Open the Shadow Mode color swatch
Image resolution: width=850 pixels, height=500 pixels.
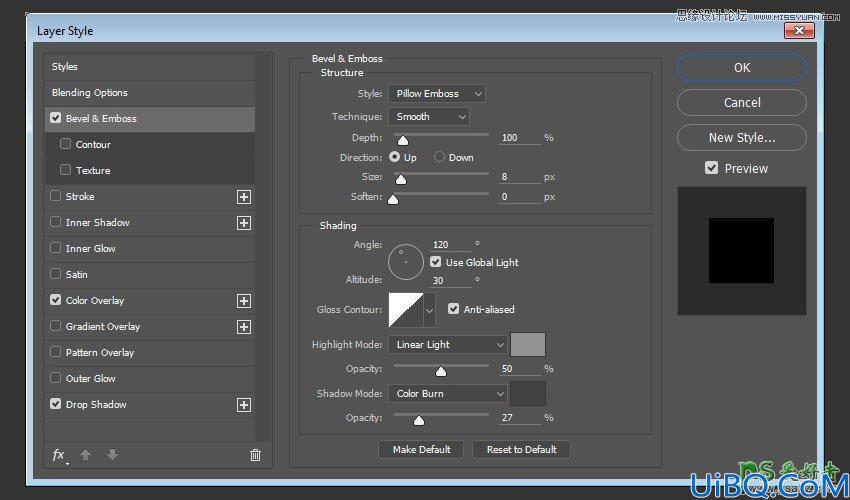[528, 394]
